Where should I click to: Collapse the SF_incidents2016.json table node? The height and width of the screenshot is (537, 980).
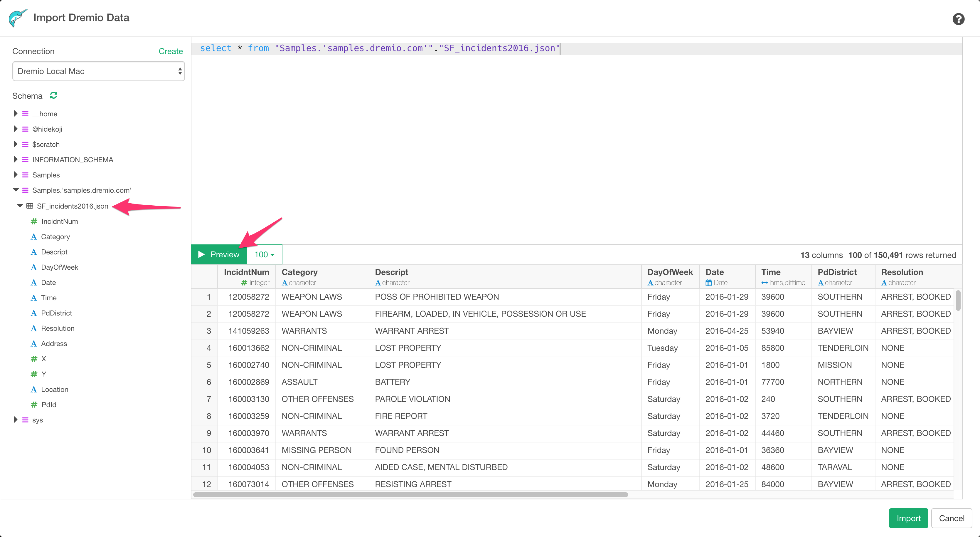[x=20, y=206]
